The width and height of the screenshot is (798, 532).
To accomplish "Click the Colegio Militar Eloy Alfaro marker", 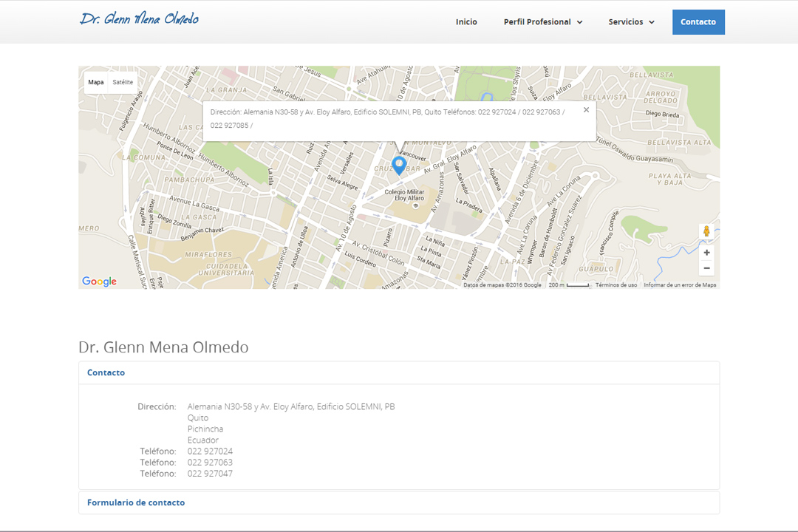I will click(x=415, y=206).
